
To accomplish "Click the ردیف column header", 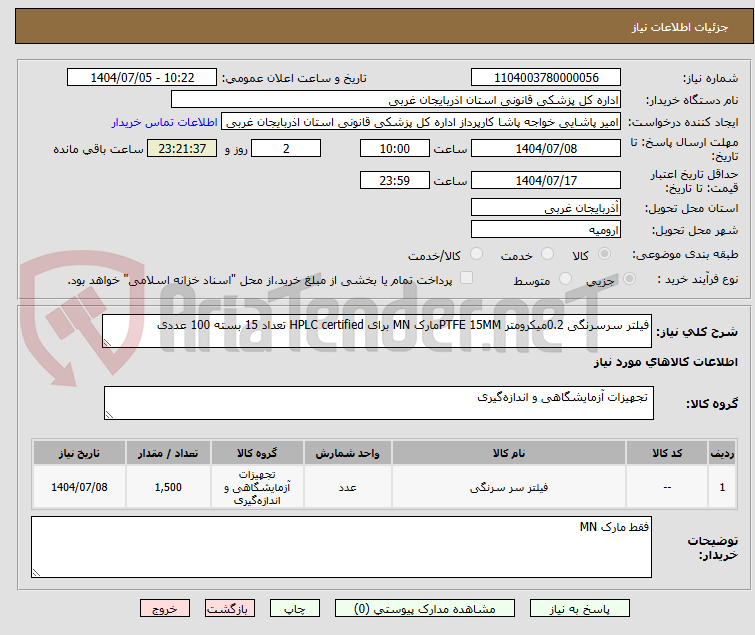I will pos(722,453).
